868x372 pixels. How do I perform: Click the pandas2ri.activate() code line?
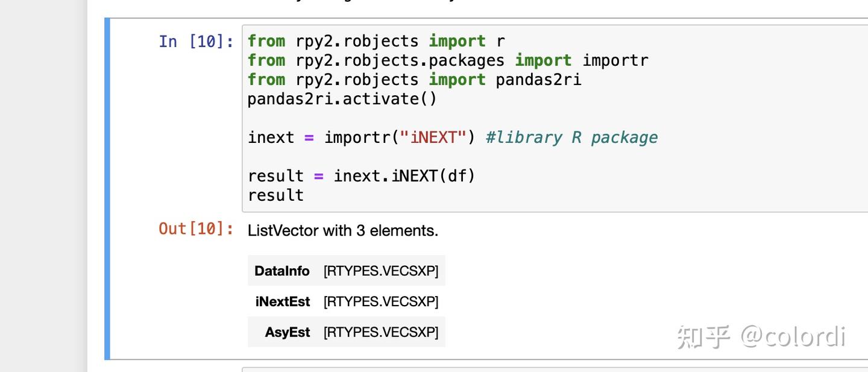tap(342, 99)
